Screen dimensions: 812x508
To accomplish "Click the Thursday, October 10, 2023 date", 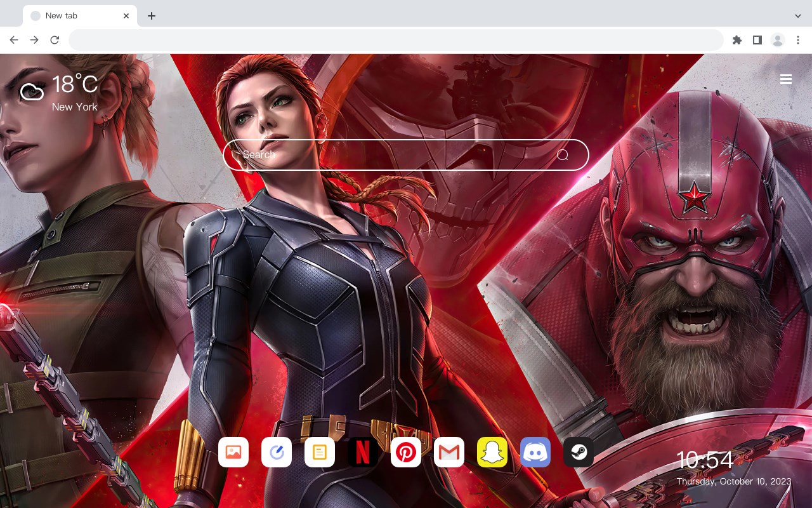I will tap(734, 481).
